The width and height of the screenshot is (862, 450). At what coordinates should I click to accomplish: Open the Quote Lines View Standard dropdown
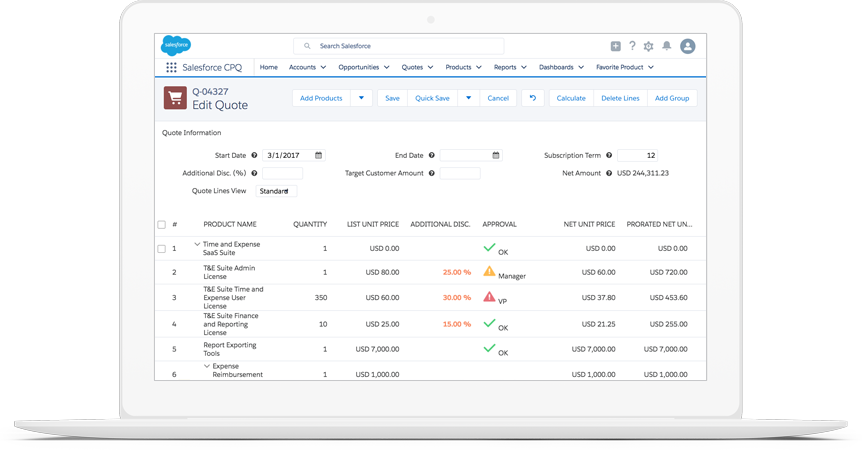[276, 191]
